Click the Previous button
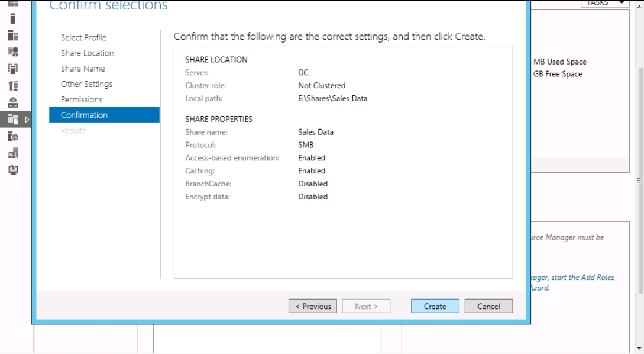Screen dimensions: 644x354 tap(313, 306)
